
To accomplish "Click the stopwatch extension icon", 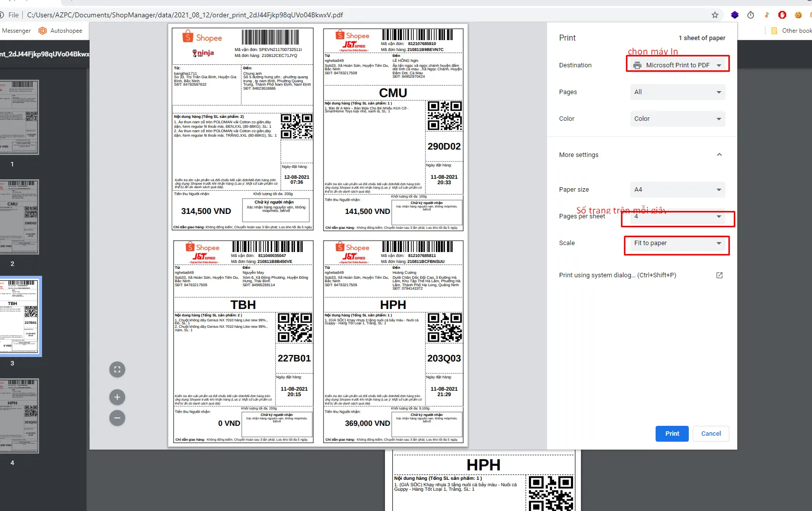I will click(x=751, y=15).
